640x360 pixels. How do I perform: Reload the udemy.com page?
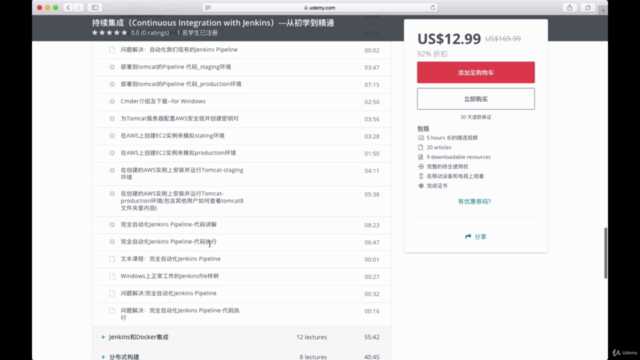(433, 7)
